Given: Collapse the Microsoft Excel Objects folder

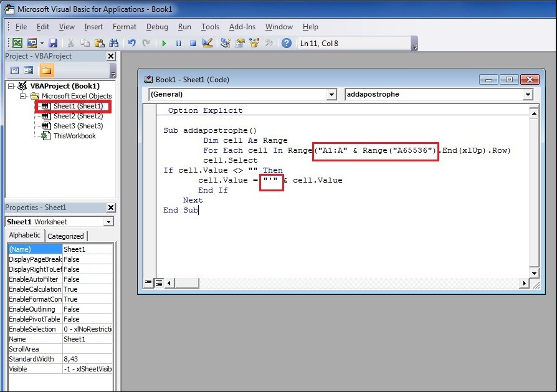Looking at the screenshot, I should click(x=22, y=96).
